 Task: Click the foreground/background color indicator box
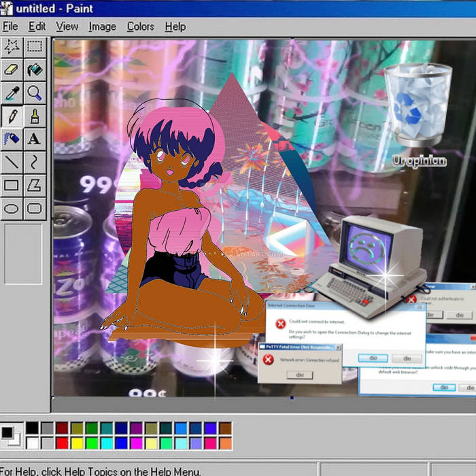click(x=10, y=435)
